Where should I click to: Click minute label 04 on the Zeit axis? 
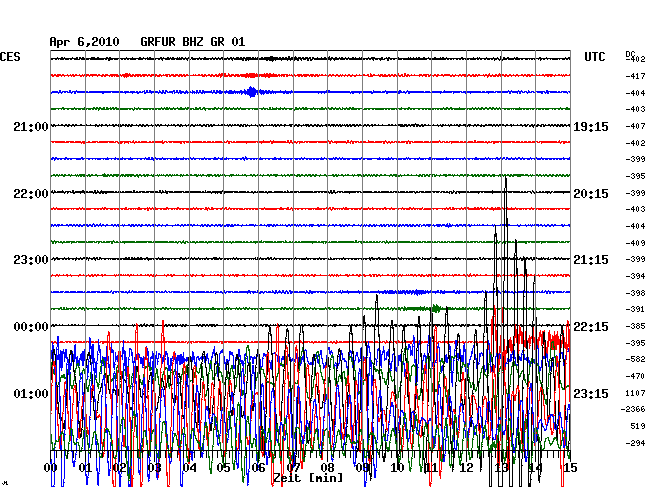[189, 468]
